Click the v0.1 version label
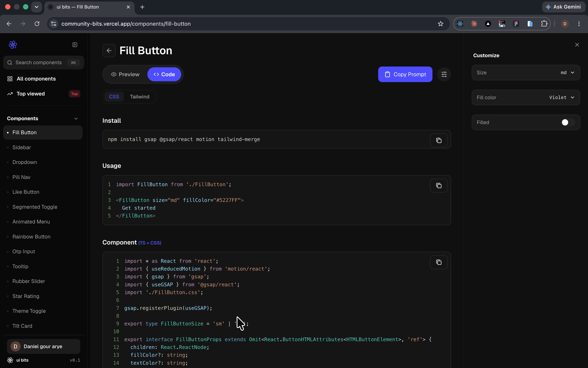Image resolution: width=588 pixels, height=368 pixels. click(75, 360)
